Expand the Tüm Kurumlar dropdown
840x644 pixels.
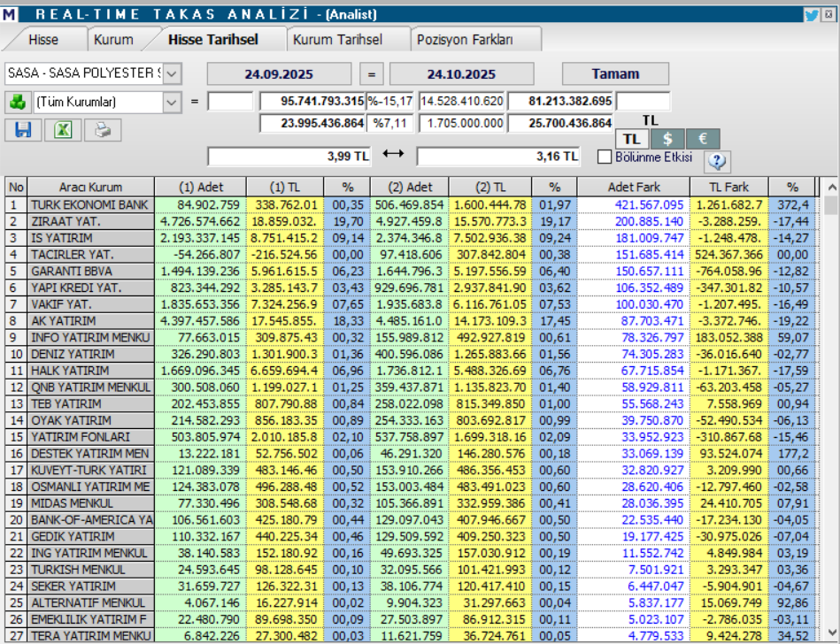[173, 102]
